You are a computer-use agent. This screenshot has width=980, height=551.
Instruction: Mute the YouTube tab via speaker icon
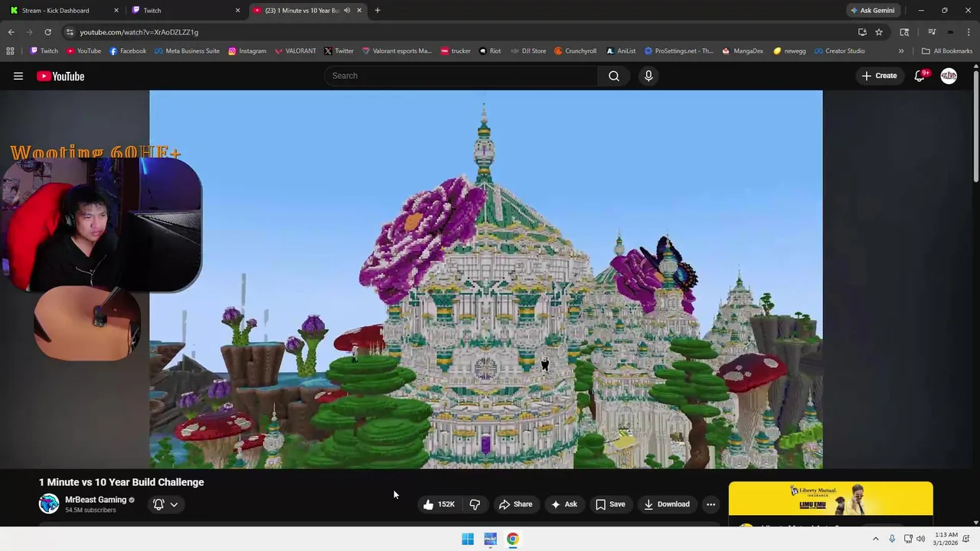pos(347,10)
